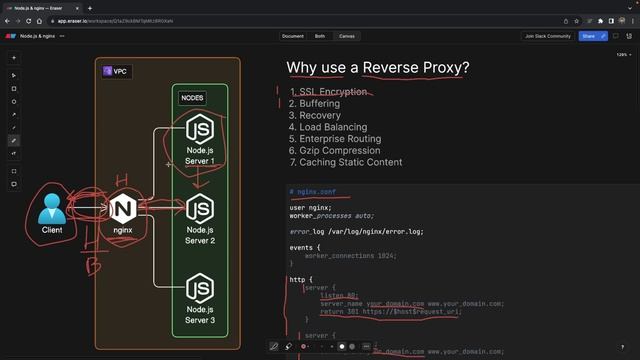Select the arrow connector tool
The image size is (640, 360).
coord(14,115)
